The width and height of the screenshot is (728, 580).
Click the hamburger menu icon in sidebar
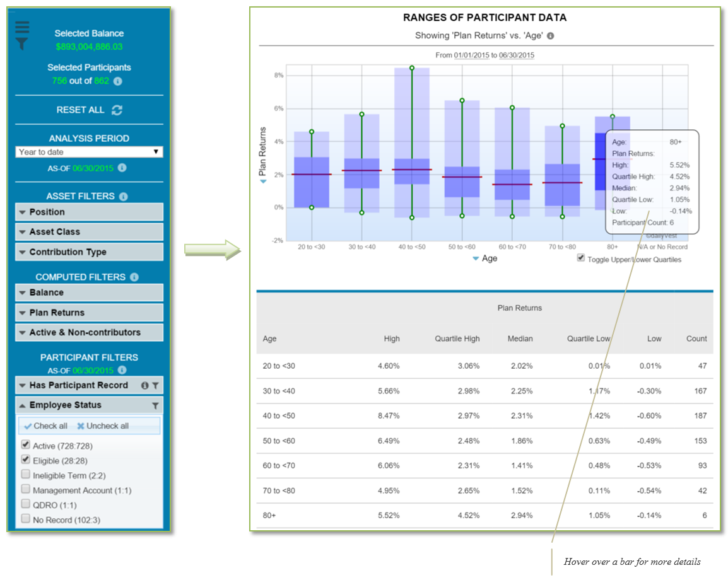[22, 28]
